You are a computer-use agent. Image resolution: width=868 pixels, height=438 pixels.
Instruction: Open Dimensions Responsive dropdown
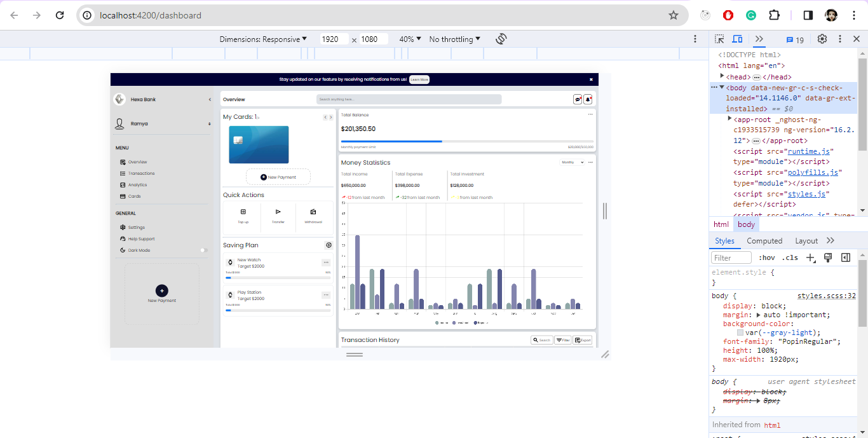click(x=263, y=39)
